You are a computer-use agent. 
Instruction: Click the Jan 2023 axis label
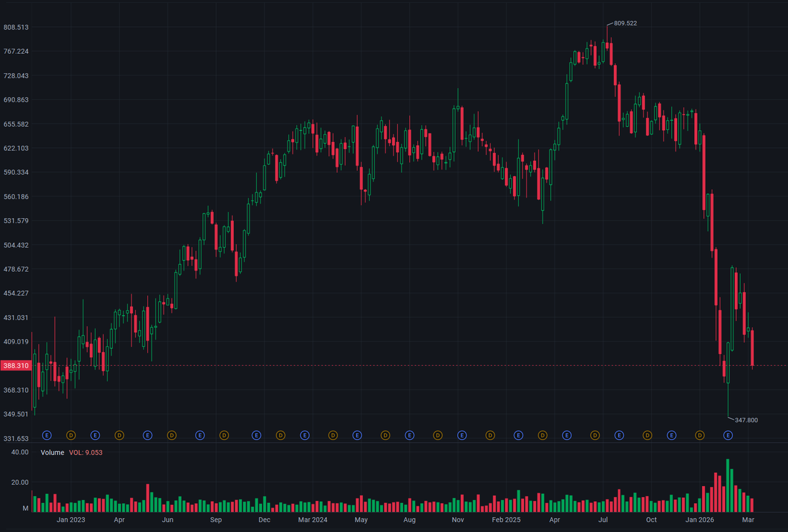[71, 520]
